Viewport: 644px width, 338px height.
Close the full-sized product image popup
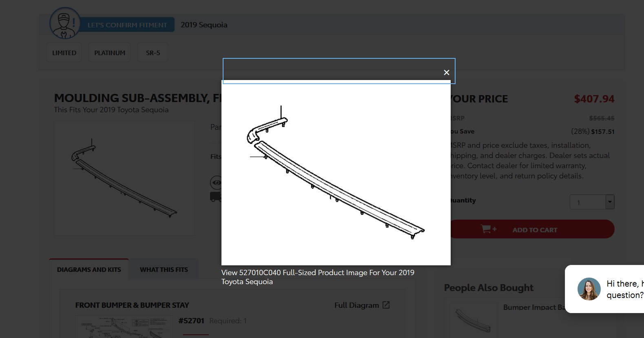point(446,72)
